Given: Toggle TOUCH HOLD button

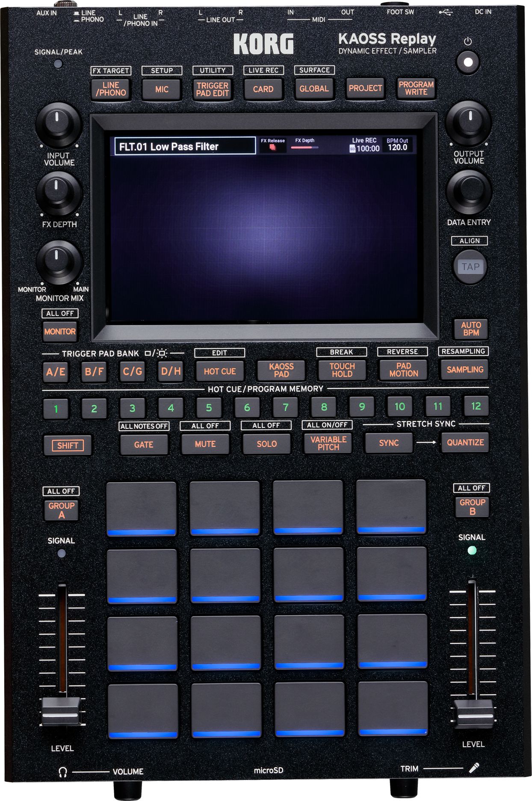Looking at the screenshot, I should tap(342, 370).
